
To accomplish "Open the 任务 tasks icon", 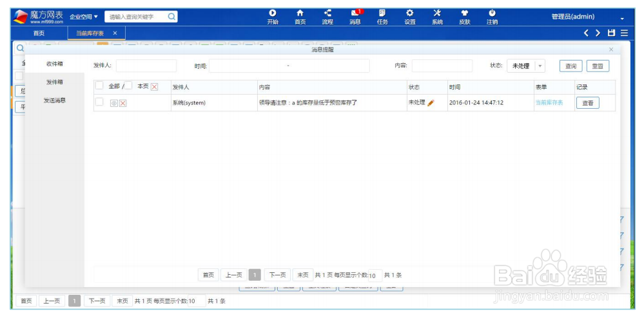I will 382,13.
